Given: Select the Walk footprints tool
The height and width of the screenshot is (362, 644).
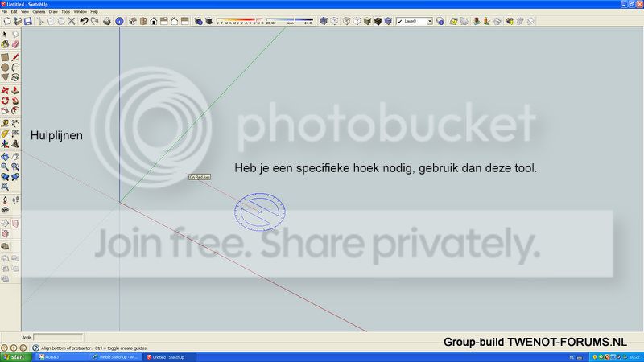Looking at the screenshot, I should pos(15,200).
